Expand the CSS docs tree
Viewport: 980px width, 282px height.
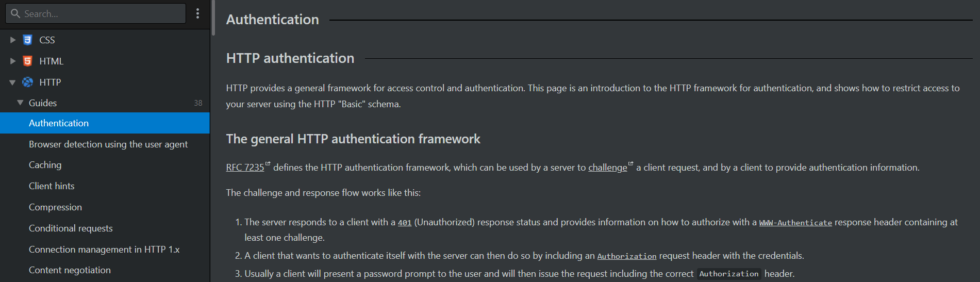[x=13, y=40]
